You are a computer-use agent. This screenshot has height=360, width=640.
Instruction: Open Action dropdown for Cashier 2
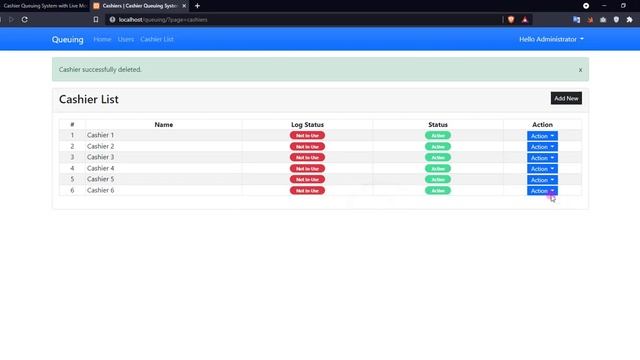click(x=542, y=147)
